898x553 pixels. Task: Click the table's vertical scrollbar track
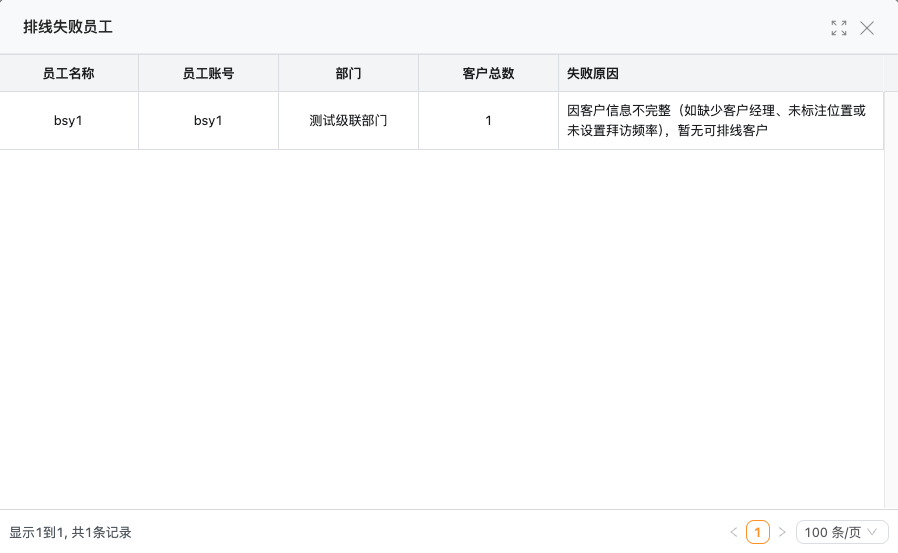pyautogui.click(x=890, y=300)
